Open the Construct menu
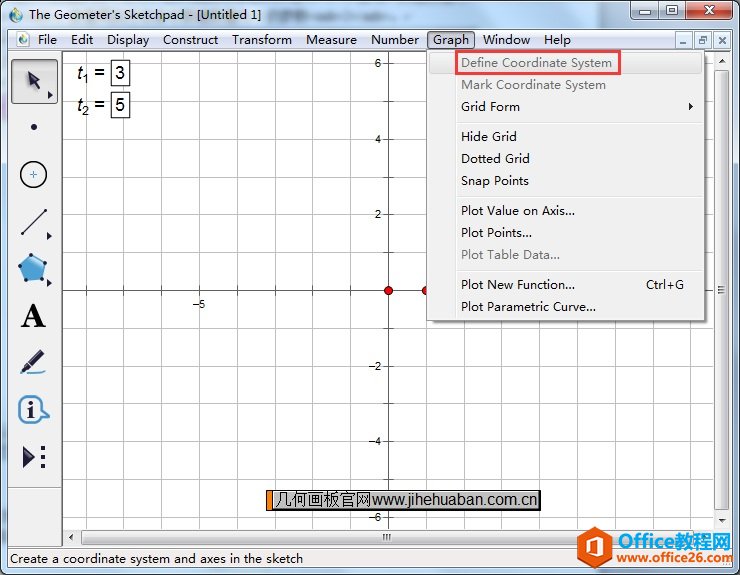 [190, 40]
